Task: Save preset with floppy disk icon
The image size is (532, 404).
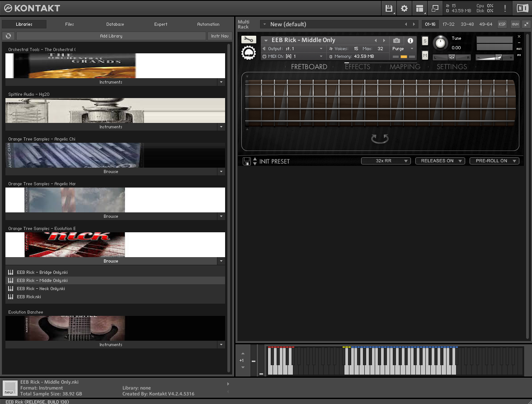Action: 247,161
